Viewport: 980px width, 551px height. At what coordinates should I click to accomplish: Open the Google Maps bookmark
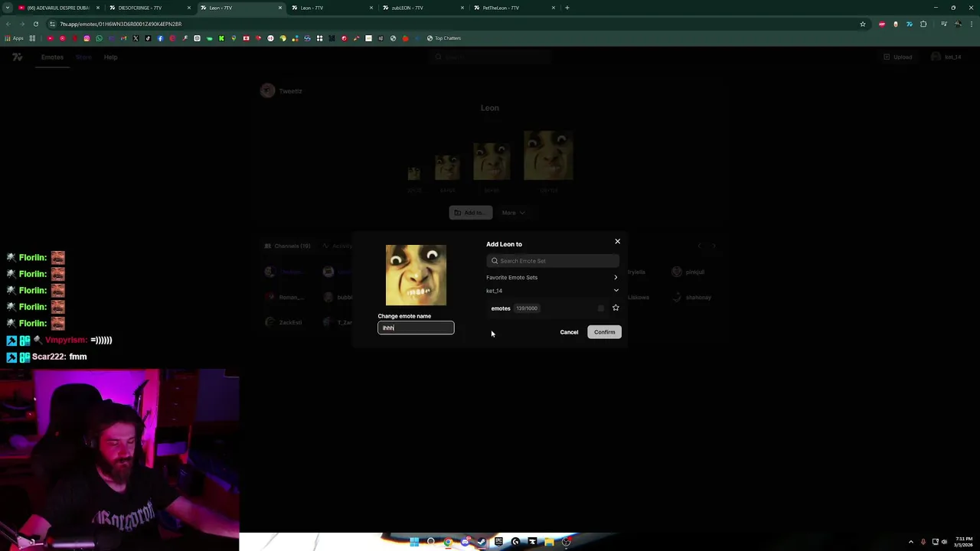point(234,38)
